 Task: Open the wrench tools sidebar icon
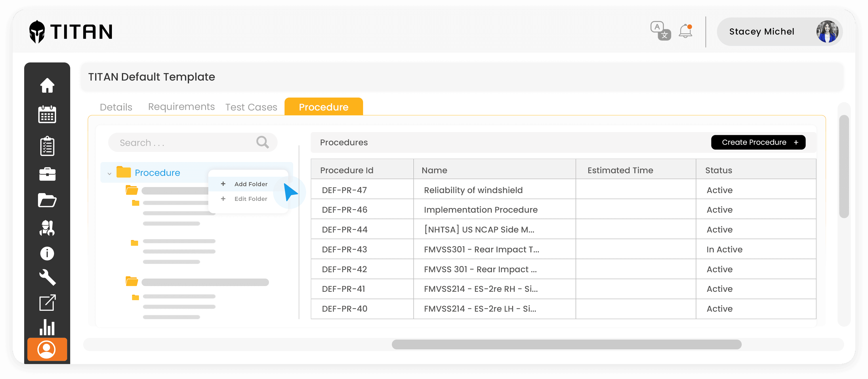click(x=47, y=277)
